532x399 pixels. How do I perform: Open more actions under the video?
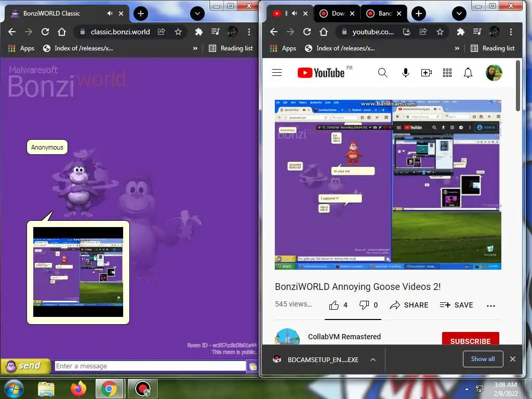coord(491,305)
